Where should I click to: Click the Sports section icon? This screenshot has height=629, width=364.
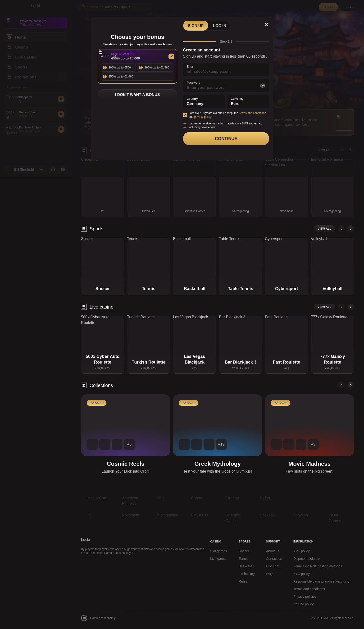(84, 229)
